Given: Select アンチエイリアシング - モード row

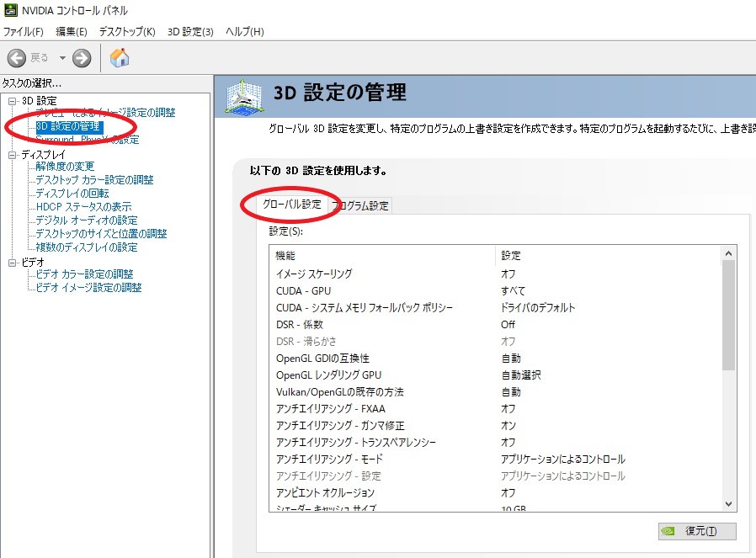Looking at the screenshot, I should click(x=495, y=460).
